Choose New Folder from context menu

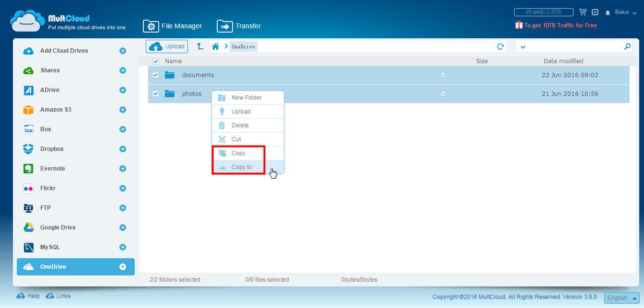coord(248,98)
